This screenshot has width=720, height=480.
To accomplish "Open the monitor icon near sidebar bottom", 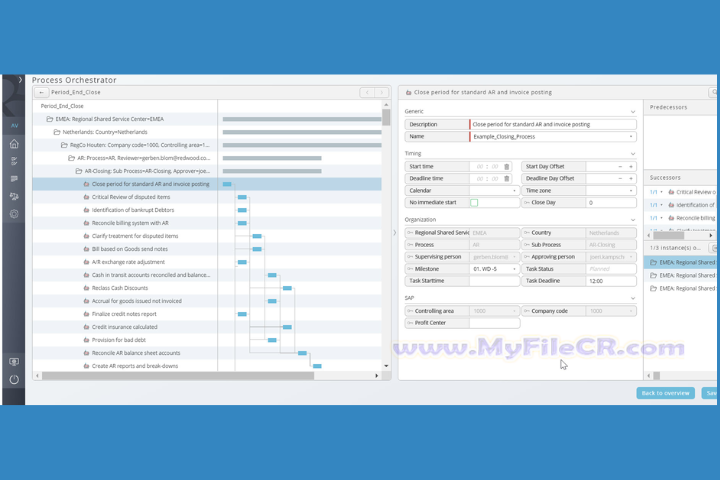I will (14, 362).
